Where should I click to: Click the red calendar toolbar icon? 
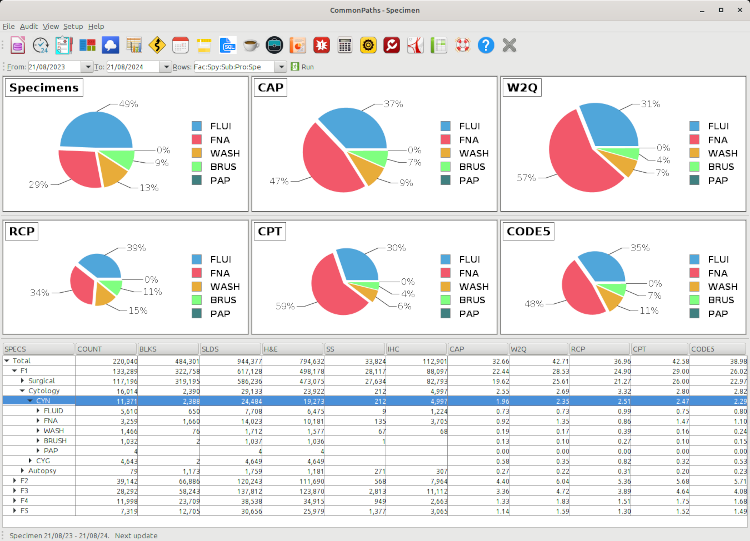point(180,45)
